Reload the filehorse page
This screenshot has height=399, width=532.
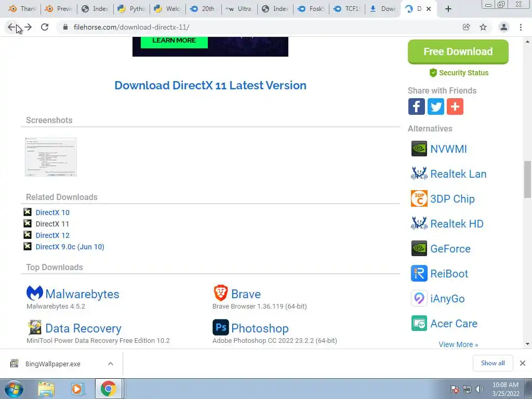(45, 27)
